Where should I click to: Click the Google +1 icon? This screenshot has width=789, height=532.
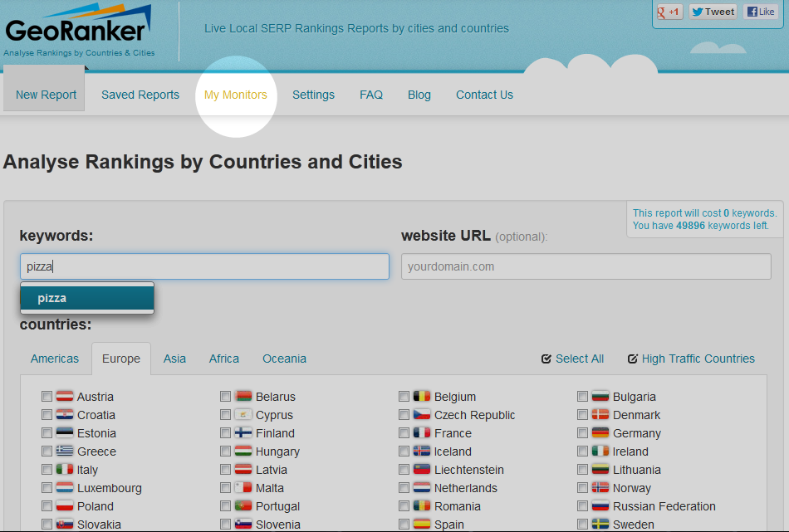coord(669,12)
